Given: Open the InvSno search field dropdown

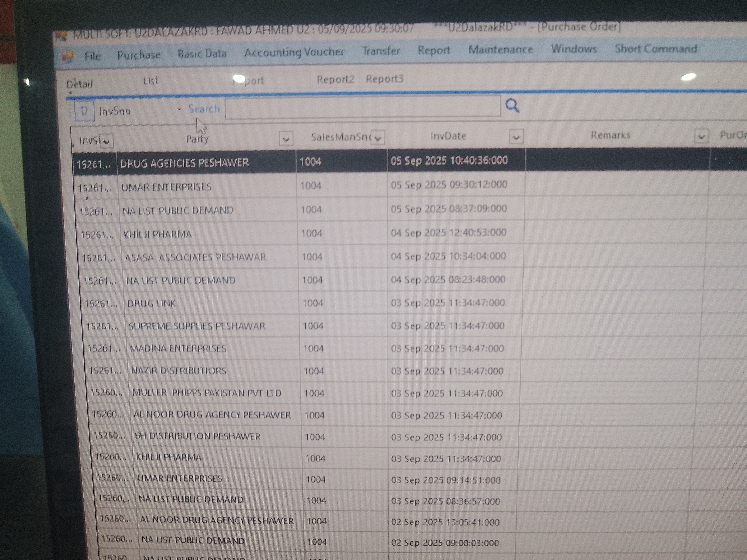Looking at the screenshot, I should 179,109.
